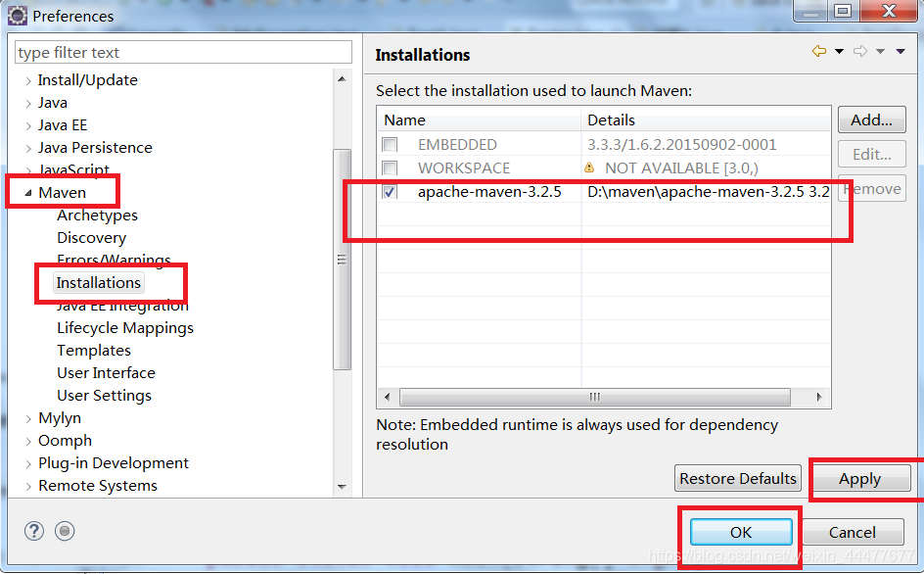Click the back navigation arrow icon
This screenshot has width=924, height=574.
point(819,51)
